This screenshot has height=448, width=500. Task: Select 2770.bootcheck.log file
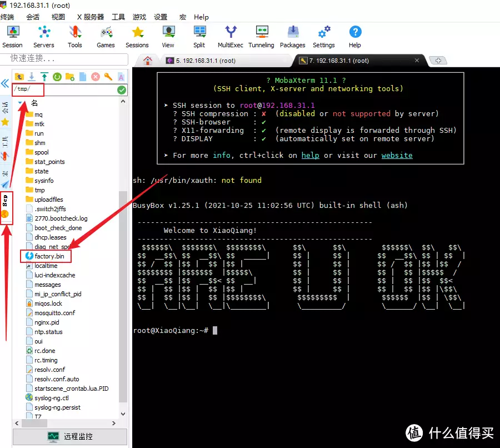[x=57, y=218]
